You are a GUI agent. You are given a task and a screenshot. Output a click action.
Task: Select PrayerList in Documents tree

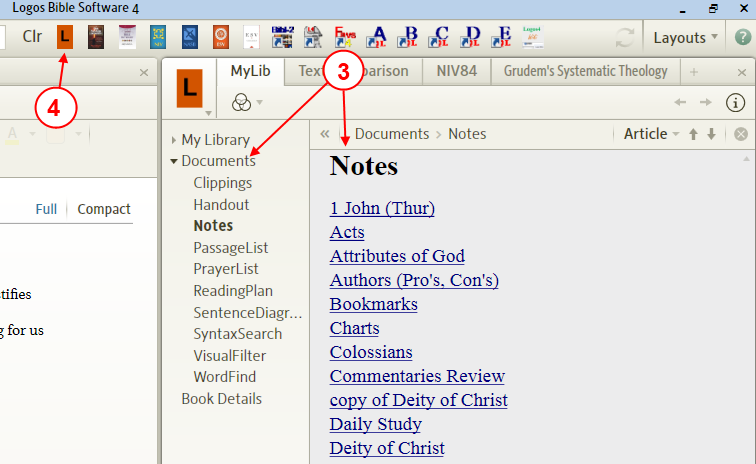pyautogui.click(x=226, y=269)
